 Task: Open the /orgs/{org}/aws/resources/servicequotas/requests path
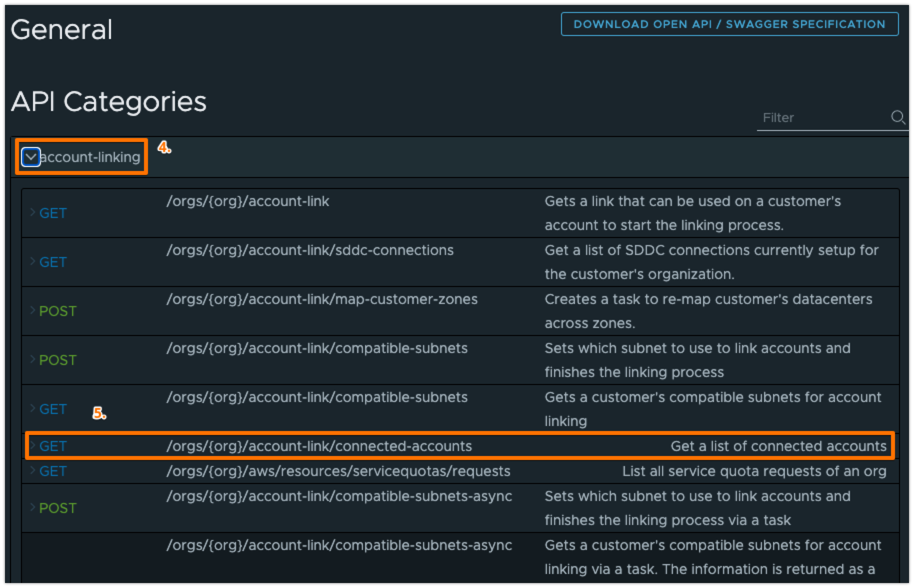click(338, 471)
